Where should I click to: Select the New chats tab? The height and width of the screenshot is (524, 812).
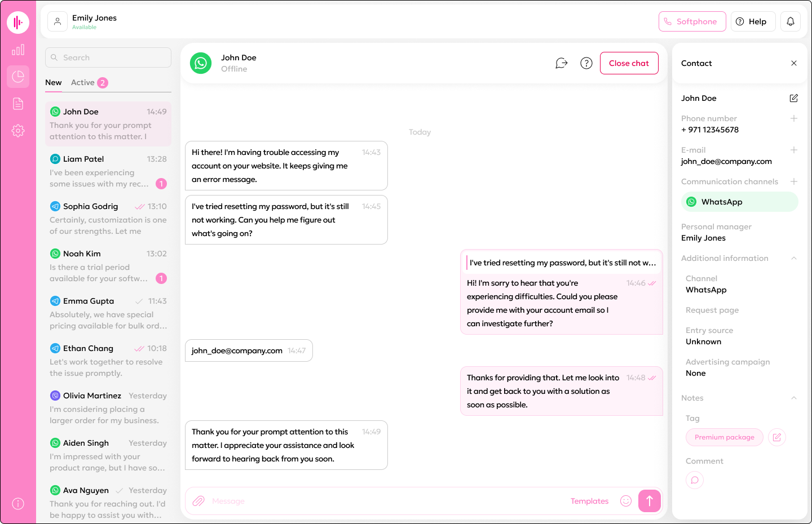pos(54,83)
